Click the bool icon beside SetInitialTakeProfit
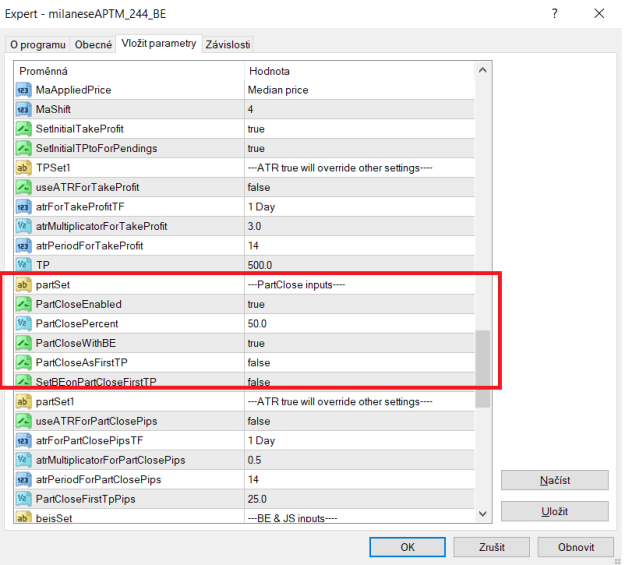Viewport: 625px width, 565px height. tap(23, 129)
